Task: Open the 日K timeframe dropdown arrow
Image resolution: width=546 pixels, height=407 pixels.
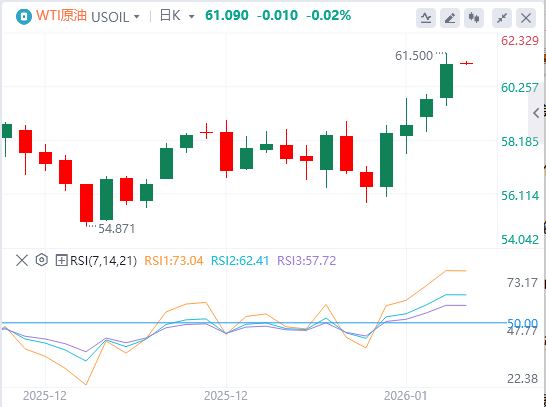Action: [191, 17]
